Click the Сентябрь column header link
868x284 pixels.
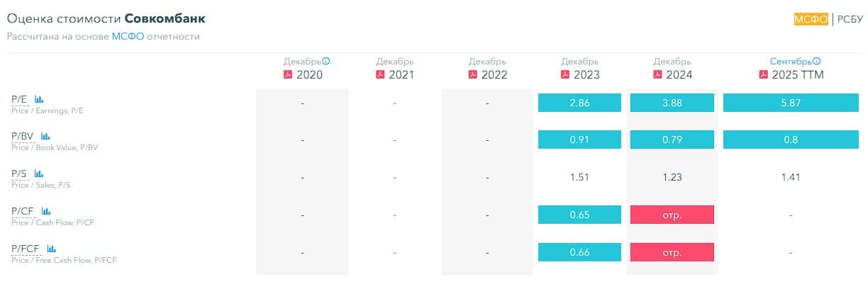pyautogui.click(x=791, y=62)
